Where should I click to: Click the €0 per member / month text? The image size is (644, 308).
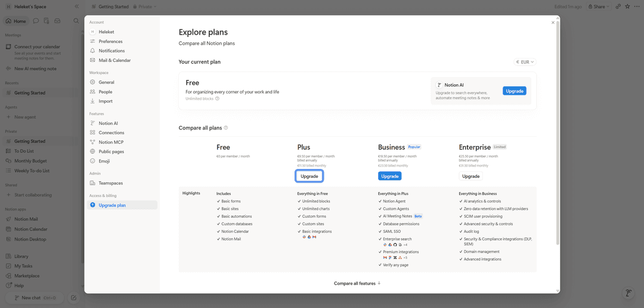coord(233,156)
